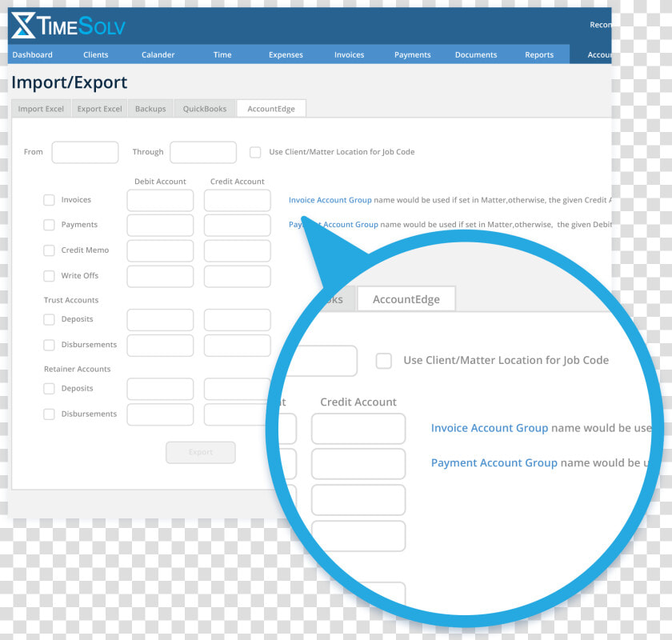Focus Trust Accounts Disbursements Debit Account field
672x640 pixels.
coord(160,346)
